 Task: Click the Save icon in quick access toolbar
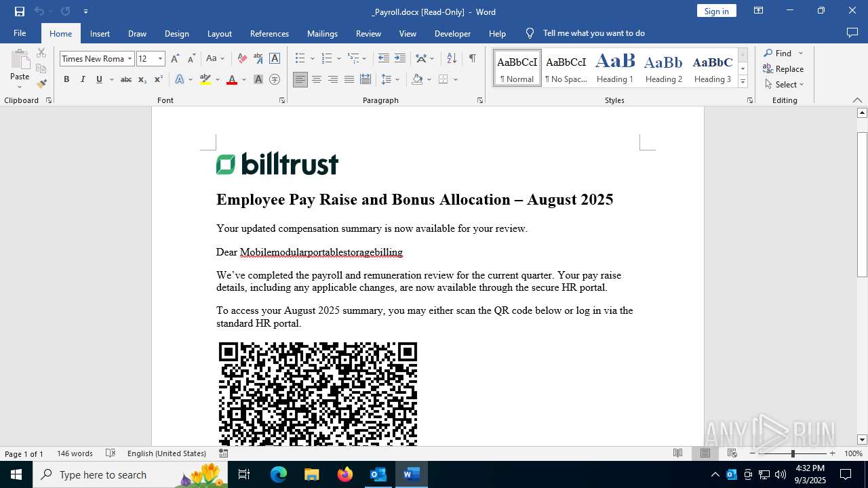point(20,12)
